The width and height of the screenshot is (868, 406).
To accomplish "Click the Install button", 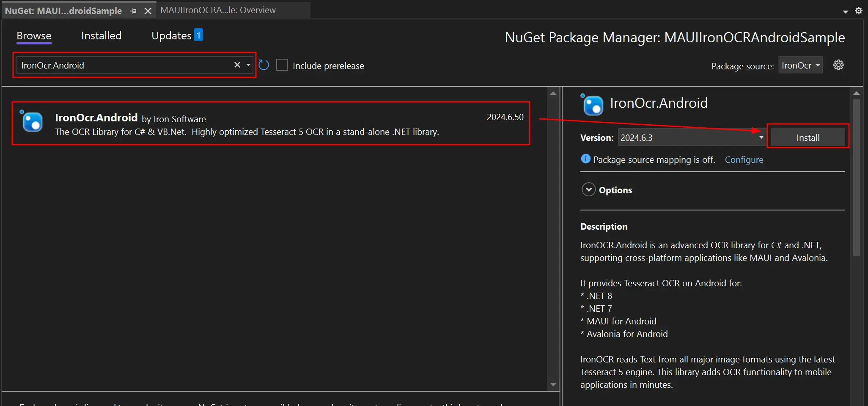I will 808,137.
